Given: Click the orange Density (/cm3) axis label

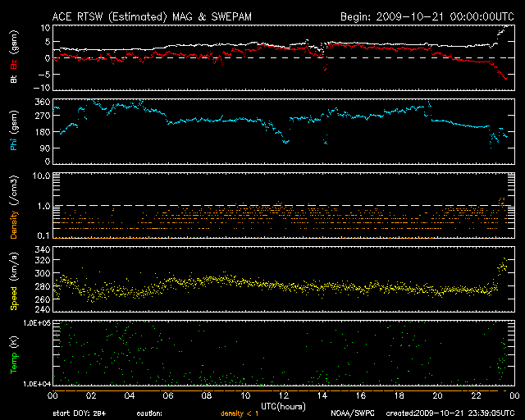Looking at the screenshot, I should coord(13,209).
